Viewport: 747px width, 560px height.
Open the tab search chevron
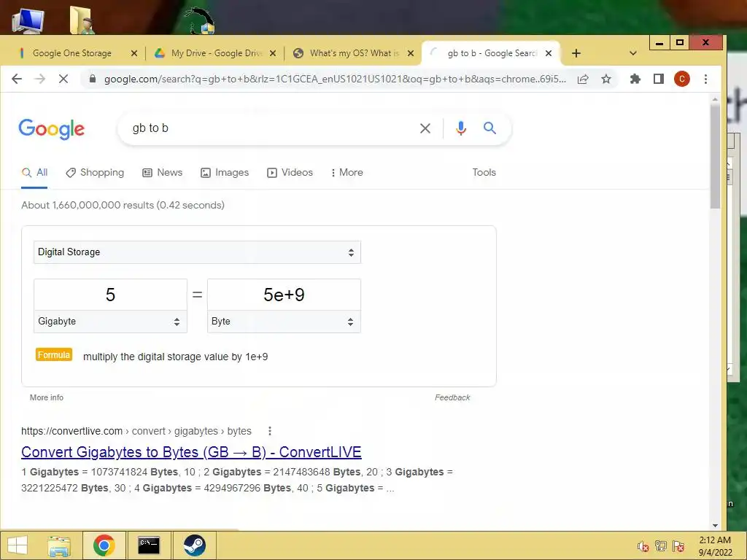click(x=632, y=53)
